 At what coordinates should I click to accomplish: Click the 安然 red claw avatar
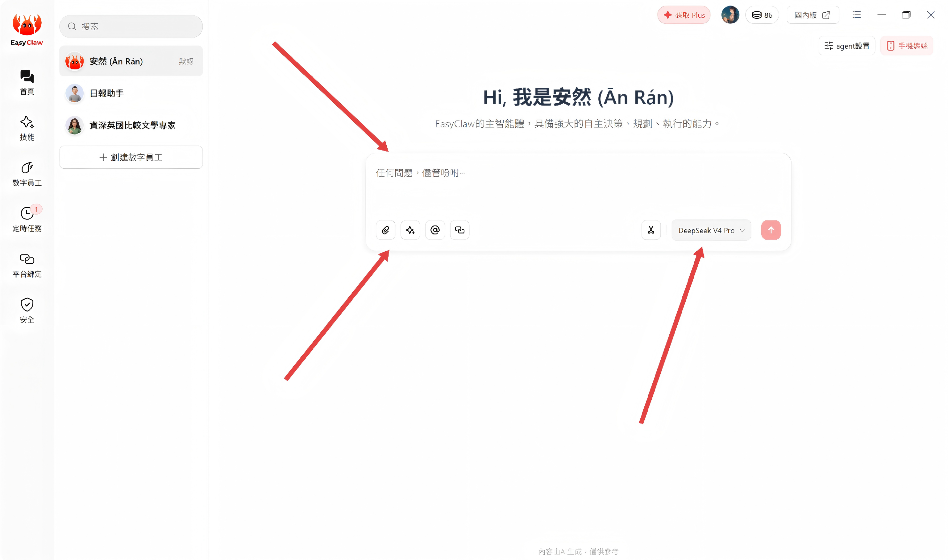tap(74, 61)
